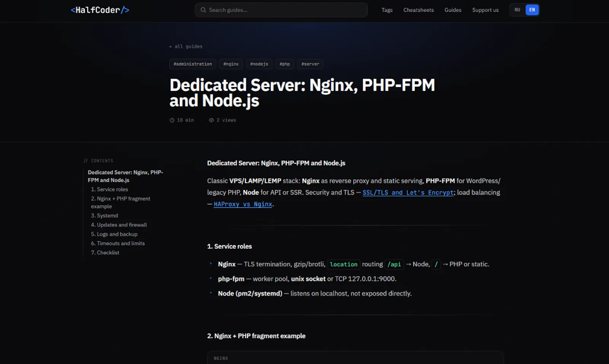Screen dimensions: 609x364
Task: Click the HalfCoder logo
Action: point(100,10)
